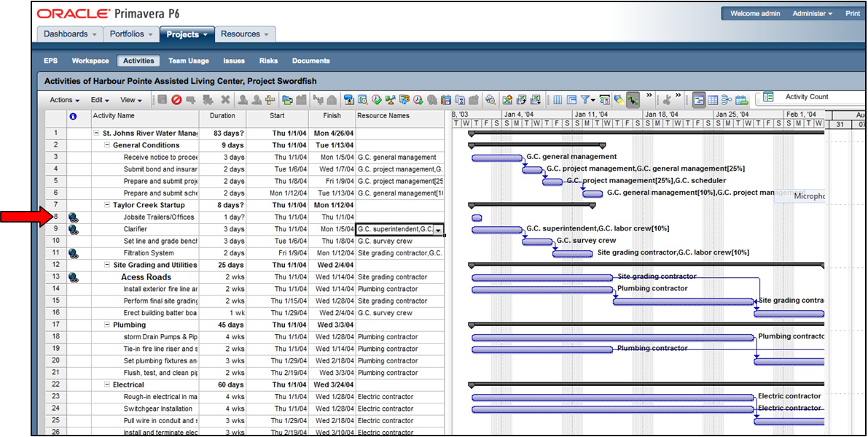Click the Assign Resource person icon
This screenshot has height=437, width=868.
243,100
